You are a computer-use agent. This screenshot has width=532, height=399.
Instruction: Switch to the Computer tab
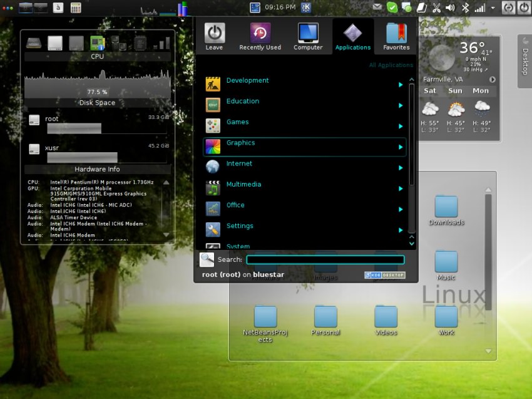point(308,34)
